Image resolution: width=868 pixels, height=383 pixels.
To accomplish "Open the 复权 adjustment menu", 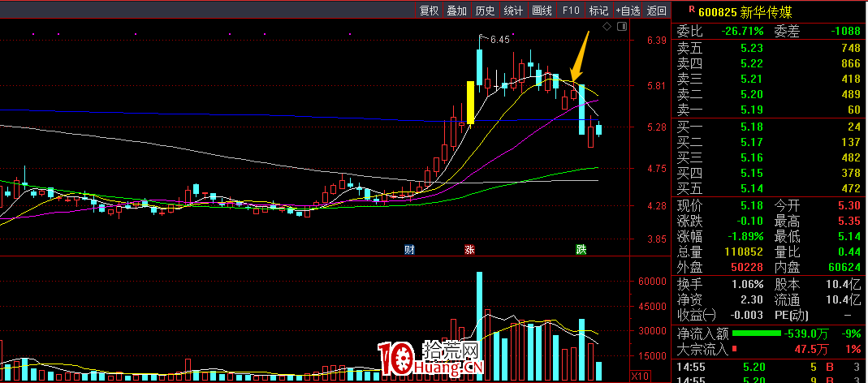I will point(429,10).
